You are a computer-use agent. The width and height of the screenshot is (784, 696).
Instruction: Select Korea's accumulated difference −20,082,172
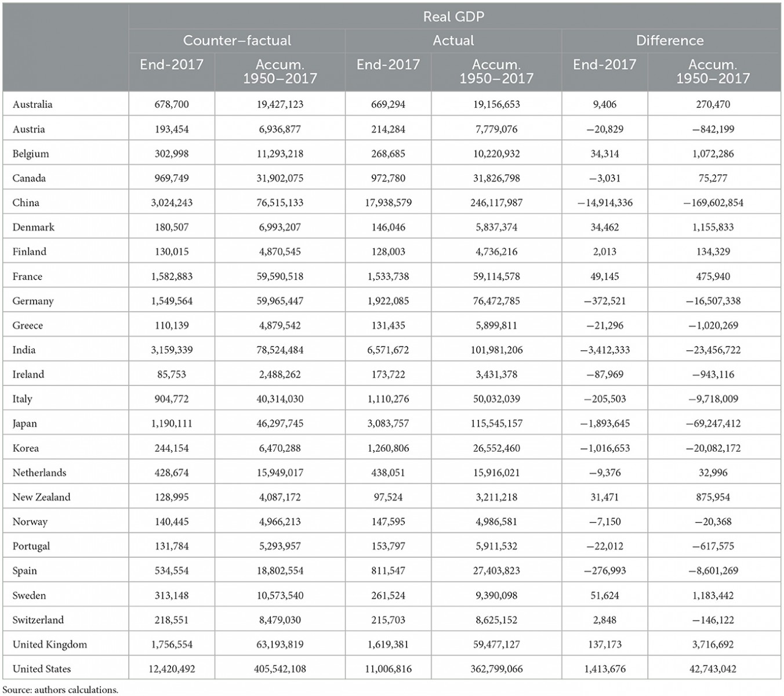713,448
